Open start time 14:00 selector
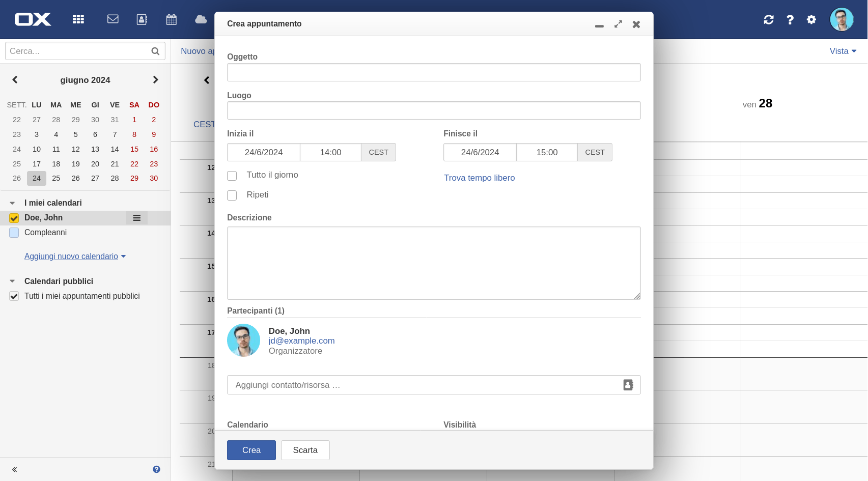The width and height of the screenshot is (868, 481). coord(331,152)
